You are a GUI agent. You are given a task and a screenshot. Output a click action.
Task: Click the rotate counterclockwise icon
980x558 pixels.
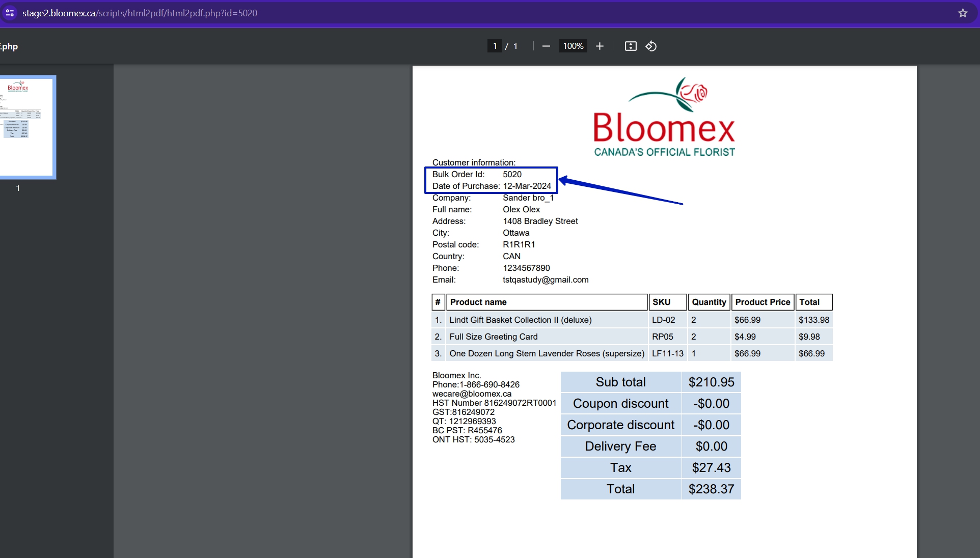coord(651,46)
